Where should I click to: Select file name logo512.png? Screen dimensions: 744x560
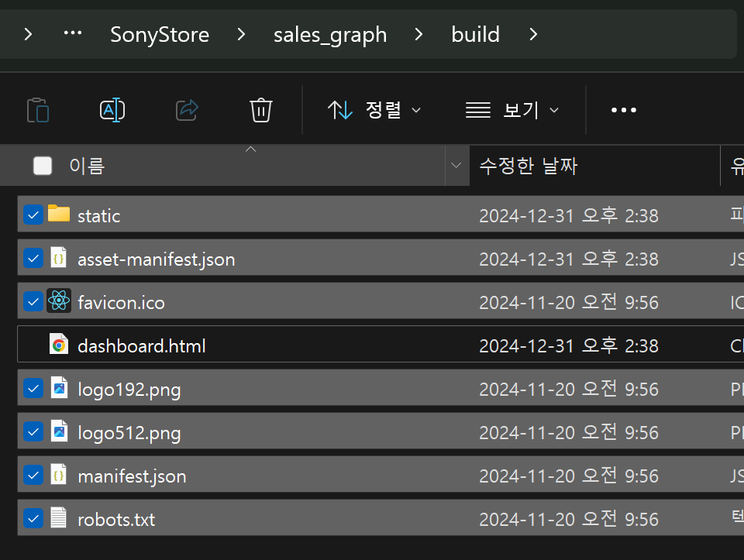129,434
